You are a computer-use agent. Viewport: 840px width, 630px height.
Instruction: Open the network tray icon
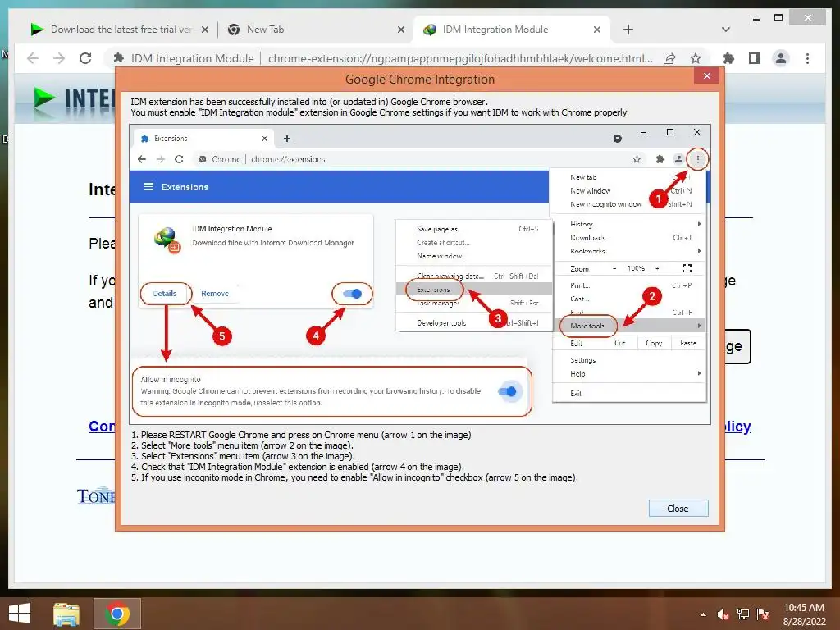pos(743,614)
